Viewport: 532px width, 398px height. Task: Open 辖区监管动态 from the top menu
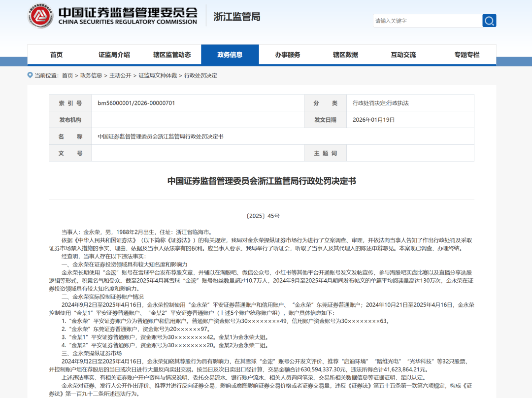(172, 55)
